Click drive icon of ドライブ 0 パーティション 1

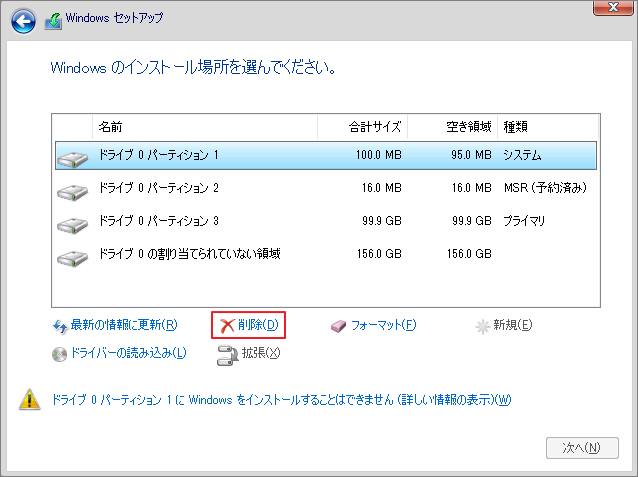coord(72,159)
